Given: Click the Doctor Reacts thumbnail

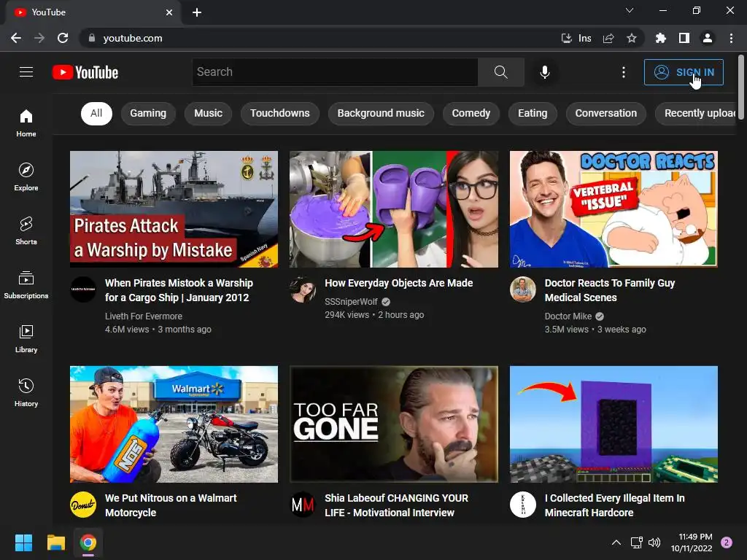Looking at the screenshot, I should click(x=614, y=209).
